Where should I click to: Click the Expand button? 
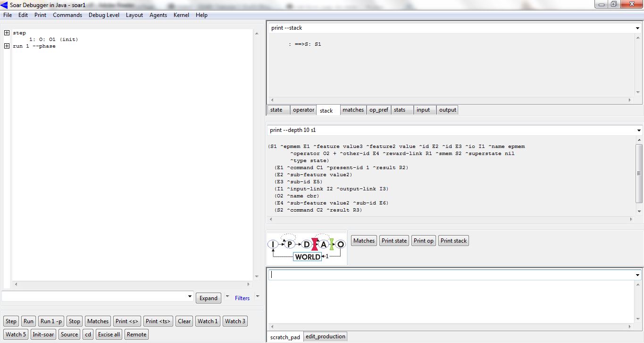coord(209,298)
